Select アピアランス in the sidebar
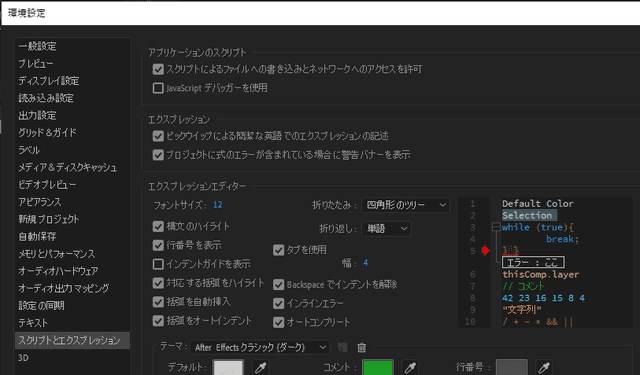The width and height of the screenshot is (640, 375). (72, 202)
